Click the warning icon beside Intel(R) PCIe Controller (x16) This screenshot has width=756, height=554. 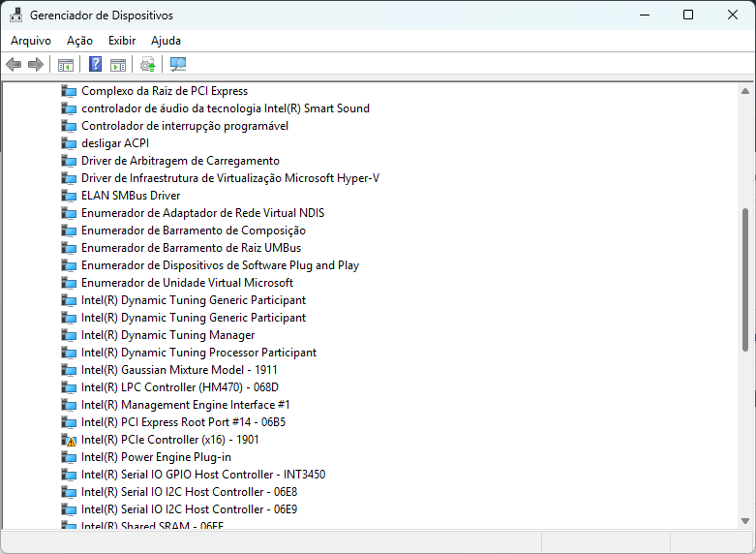pyautogui.click(x=69, y=440)
